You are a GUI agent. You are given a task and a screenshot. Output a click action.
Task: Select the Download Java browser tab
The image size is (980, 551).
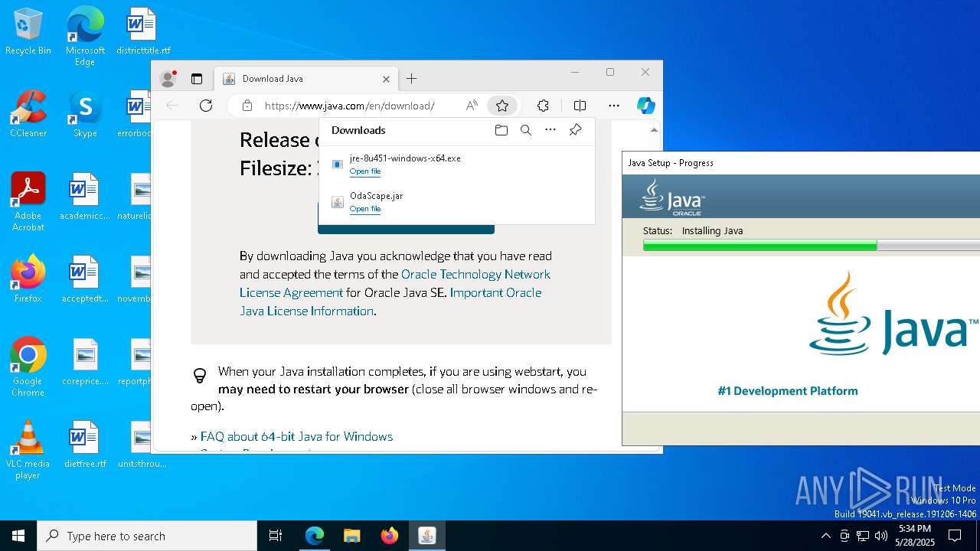306,79
